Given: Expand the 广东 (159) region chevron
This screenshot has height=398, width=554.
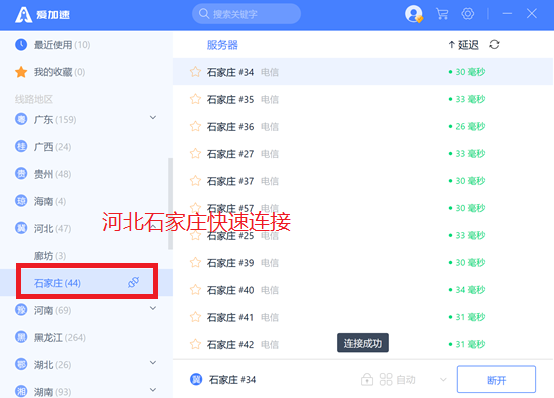Looking at the screenshot, I should click(x=153, y=117).
